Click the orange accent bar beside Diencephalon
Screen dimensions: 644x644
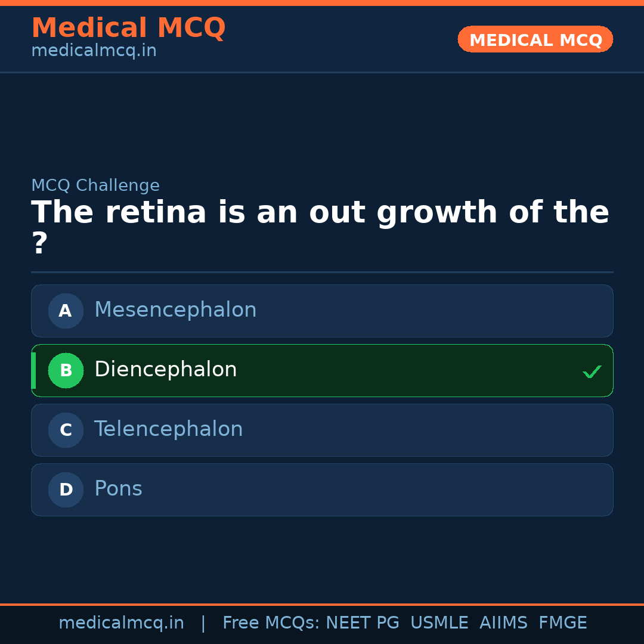coord(33,370)
